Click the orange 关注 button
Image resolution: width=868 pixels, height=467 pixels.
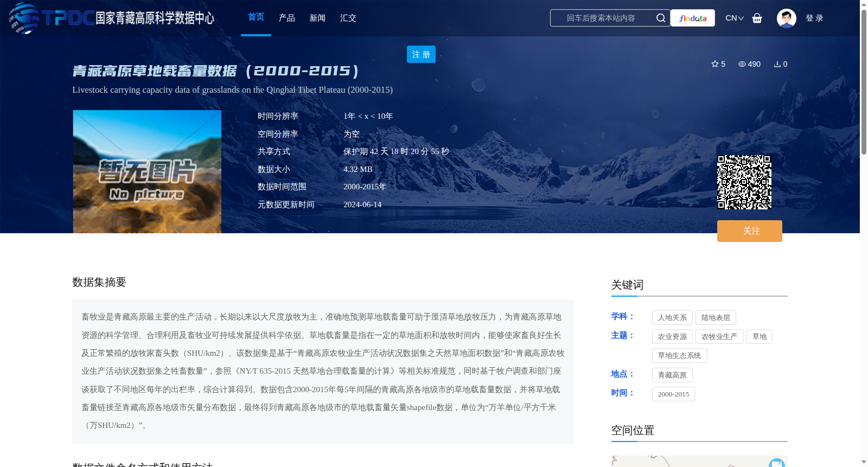pos(750,231)
